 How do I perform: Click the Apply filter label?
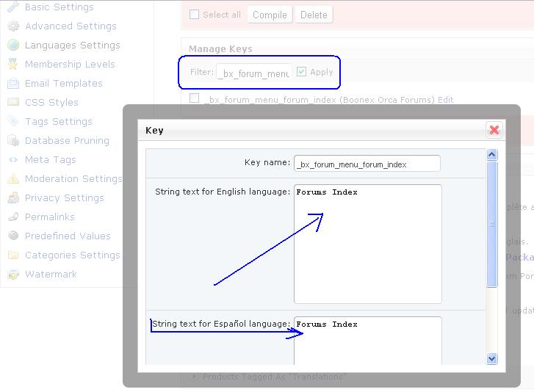pyautogui.click(x=322, y=72)
